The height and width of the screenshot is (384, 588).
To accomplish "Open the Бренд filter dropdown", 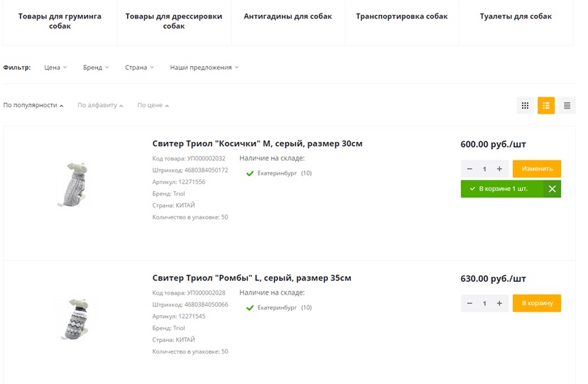I will point(96,67).
